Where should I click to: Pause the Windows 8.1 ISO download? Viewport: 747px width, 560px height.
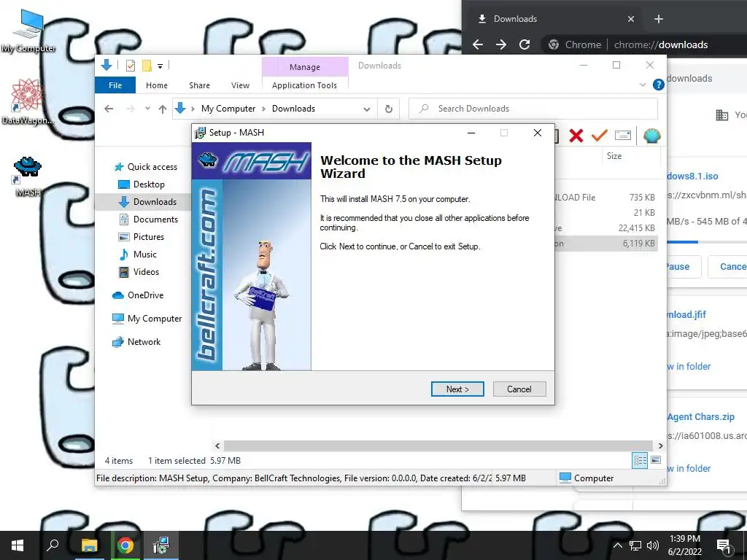coord(684,267)
